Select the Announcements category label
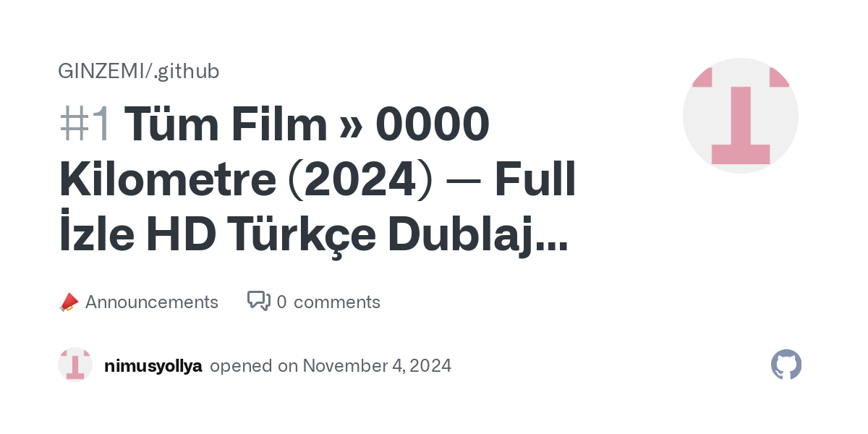The image size is (868, 434). click(x=151, y=302)
